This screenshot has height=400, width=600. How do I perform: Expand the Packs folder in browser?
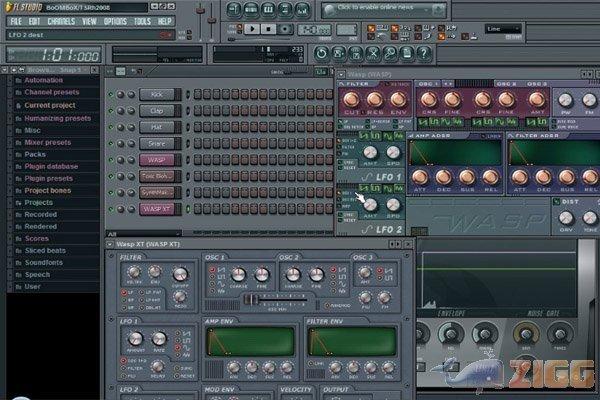[x=35, y=154]
